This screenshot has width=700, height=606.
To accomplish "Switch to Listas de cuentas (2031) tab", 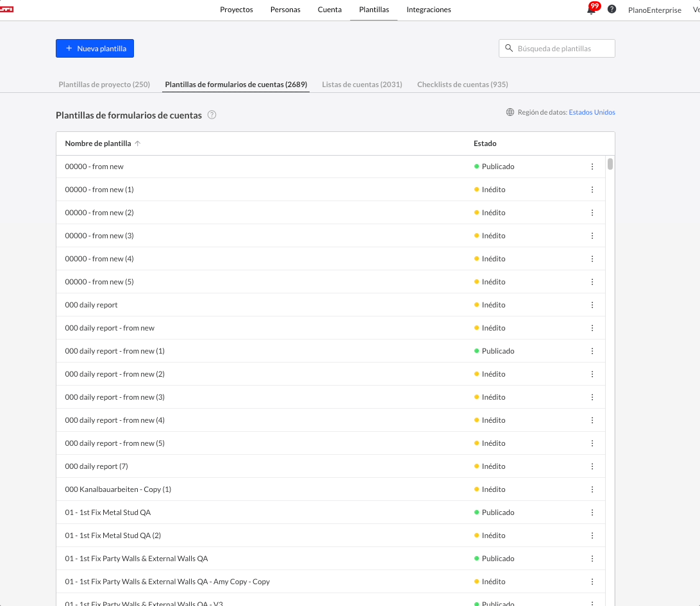I will coord(362,85).
